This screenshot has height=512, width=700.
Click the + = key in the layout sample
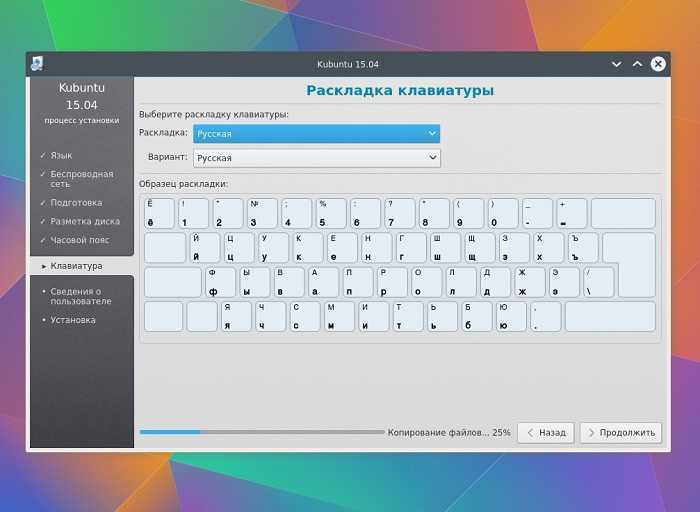pyautogui.click(x=571, y=213)
